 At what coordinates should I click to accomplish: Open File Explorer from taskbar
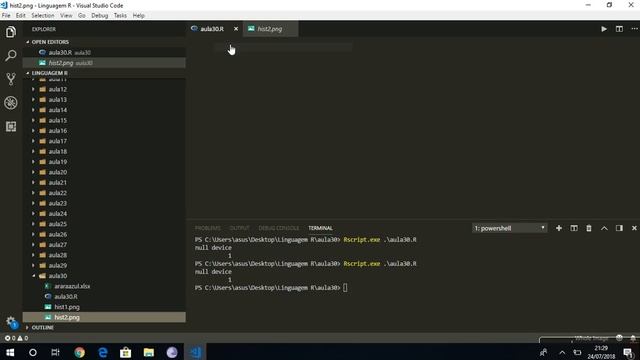(149, 352)
